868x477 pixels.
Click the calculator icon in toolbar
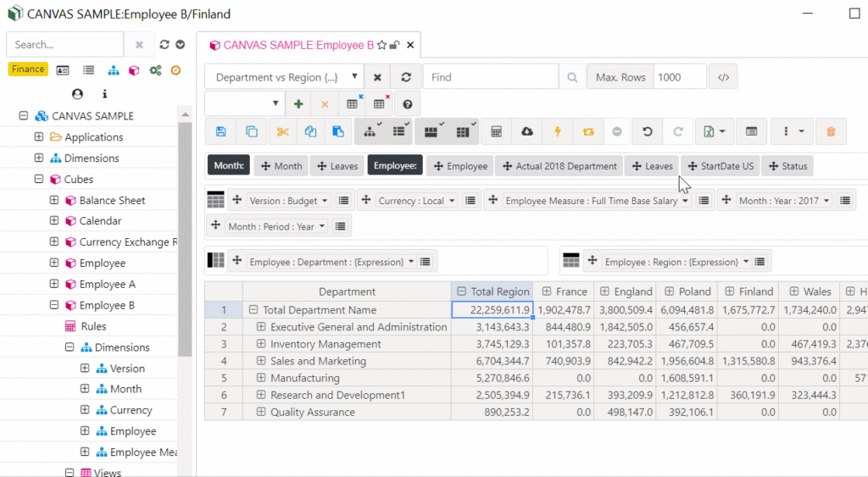pos(497,131)
